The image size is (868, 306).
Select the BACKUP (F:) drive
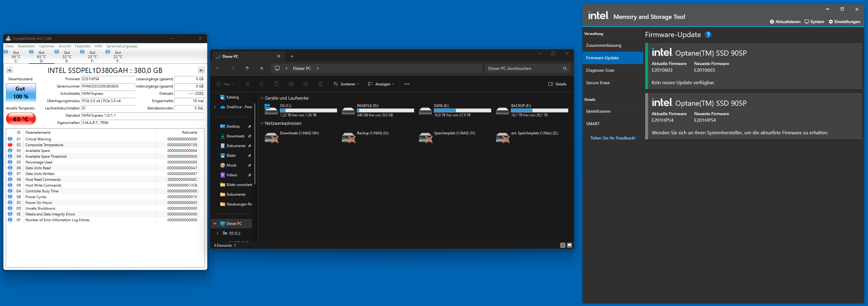532,110
